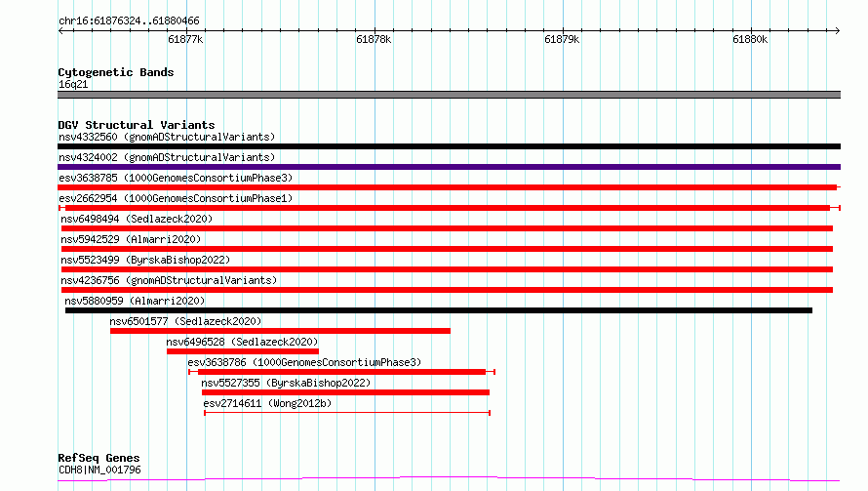This screenshot has width=868, height=491.
Task: Select the red nsv6501577 variant bar
Action: click(x=280, y=331)
